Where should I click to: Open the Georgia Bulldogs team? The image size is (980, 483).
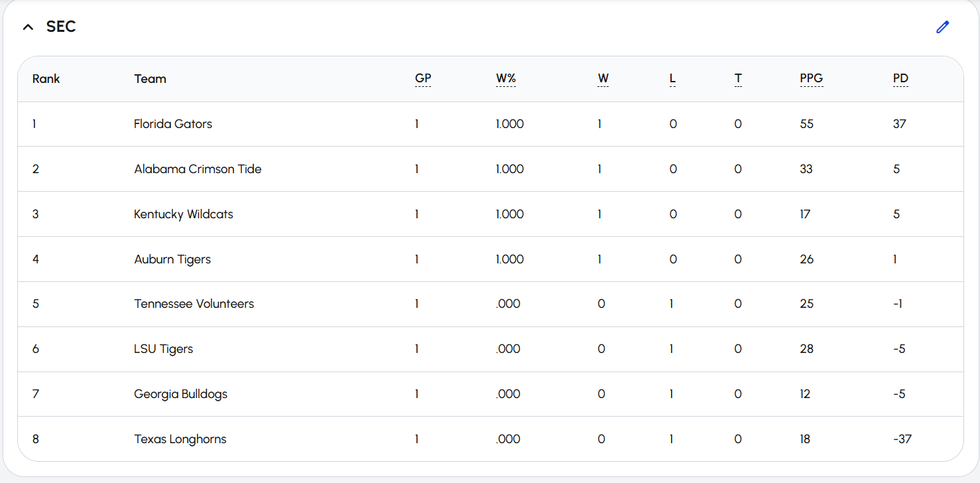pos(180,394)
